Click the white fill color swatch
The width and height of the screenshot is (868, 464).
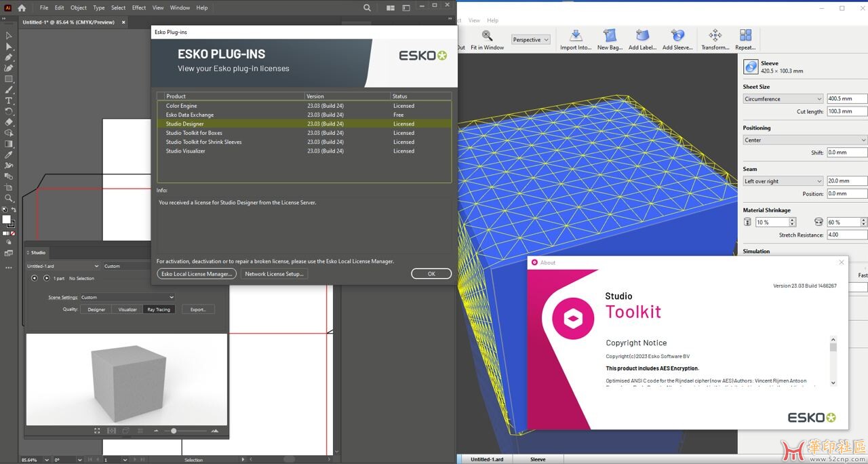(7, 219)
